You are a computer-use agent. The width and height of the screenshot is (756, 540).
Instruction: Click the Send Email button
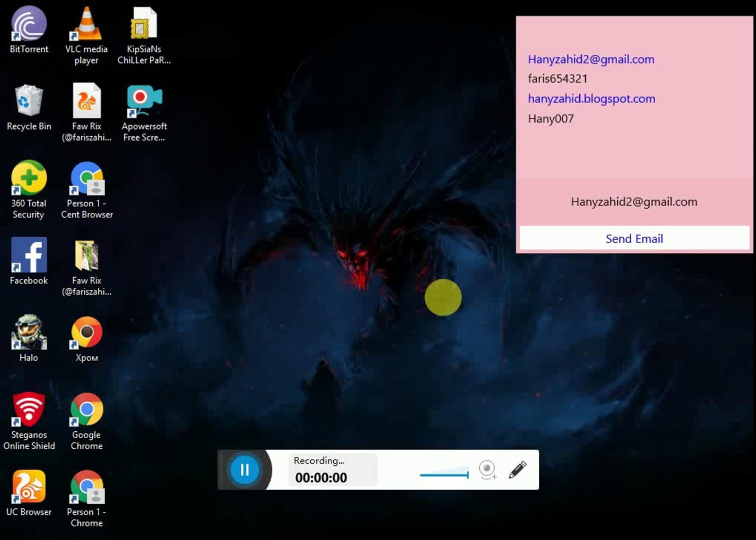click(634, 238)
